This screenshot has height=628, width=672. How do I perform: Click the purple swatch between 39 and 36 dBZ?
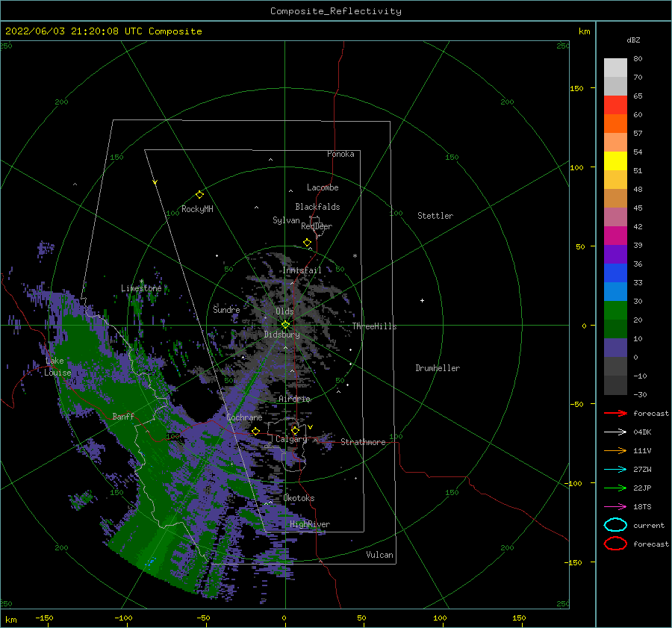point(615,255)
